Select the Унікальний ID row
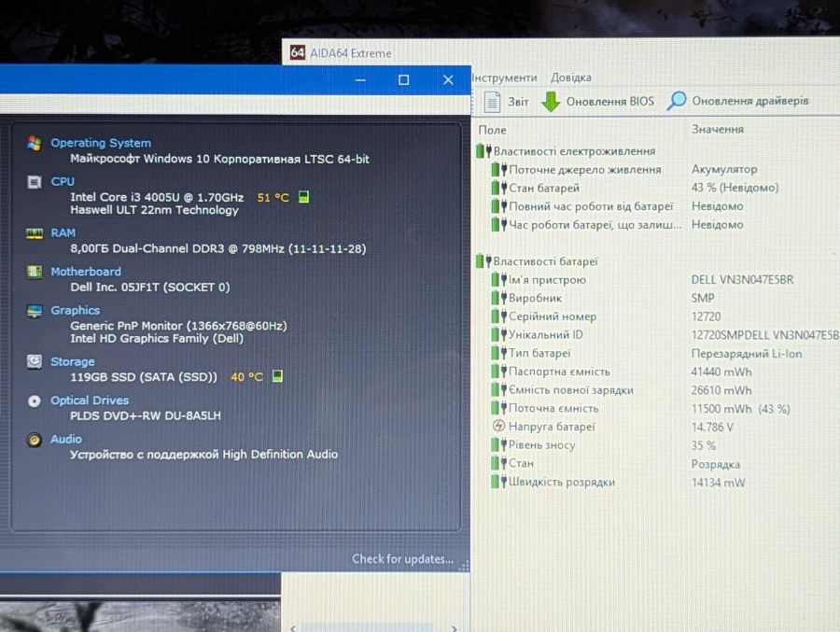The height and width of the screenshot is (632, 840). pos(664,335)
